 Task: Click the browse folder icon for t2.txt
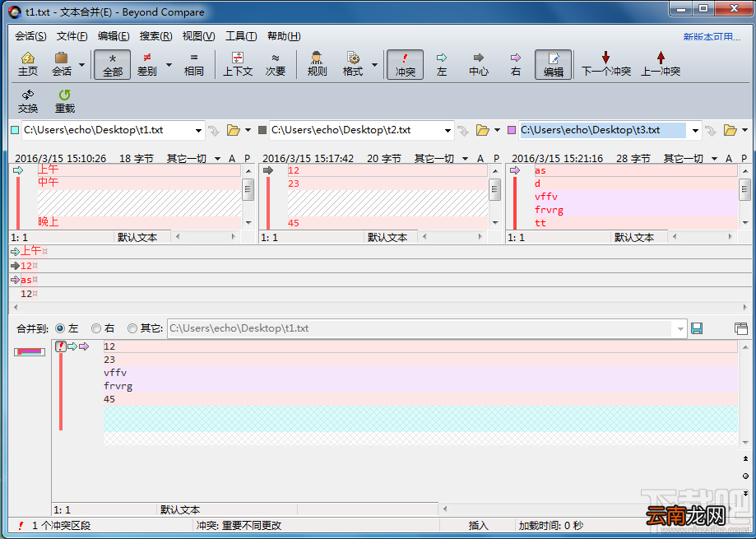[483, 130]
